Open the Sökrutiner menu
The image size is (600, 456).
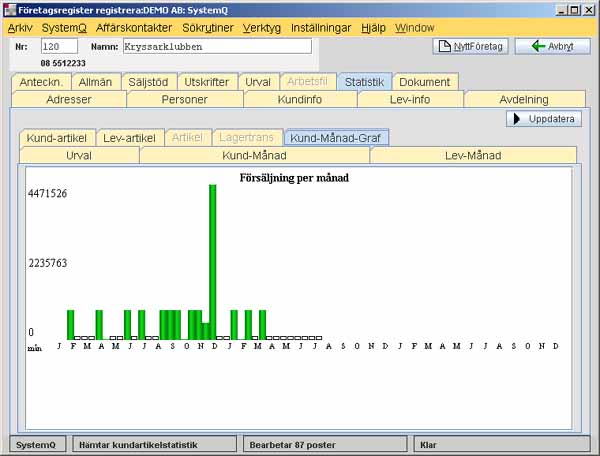coord(208,28)
